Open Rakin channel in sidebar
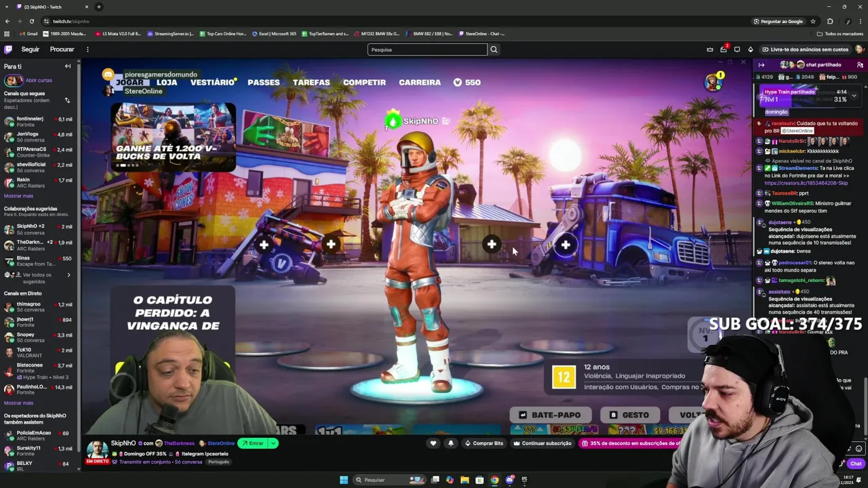This screenshot has width=868, height=488. pos(39,182)
